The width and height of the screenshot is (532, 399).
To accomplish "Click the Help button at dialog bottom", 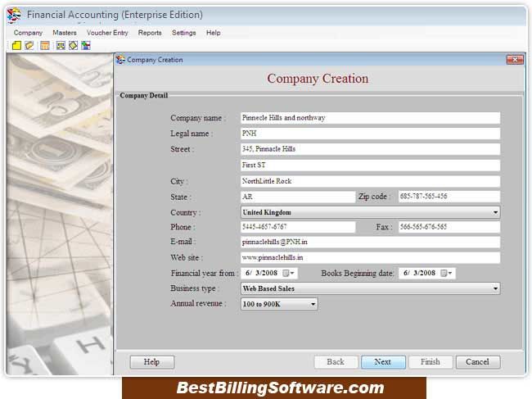I will (151, 361).
